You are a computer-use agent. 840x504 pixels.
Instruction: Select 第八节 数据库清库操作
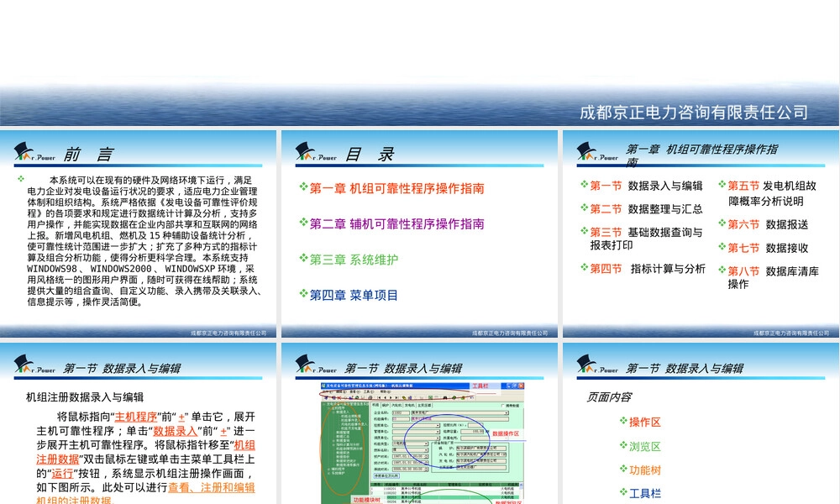[773, 277]
